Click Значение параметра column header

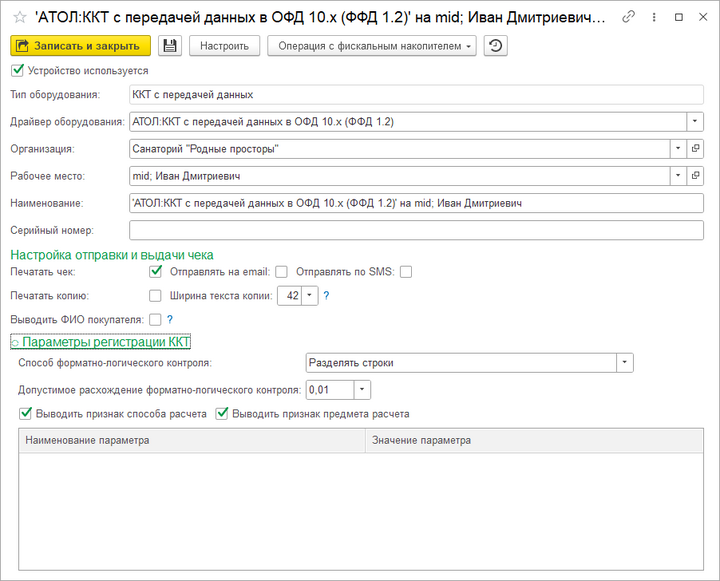[534, 440]
